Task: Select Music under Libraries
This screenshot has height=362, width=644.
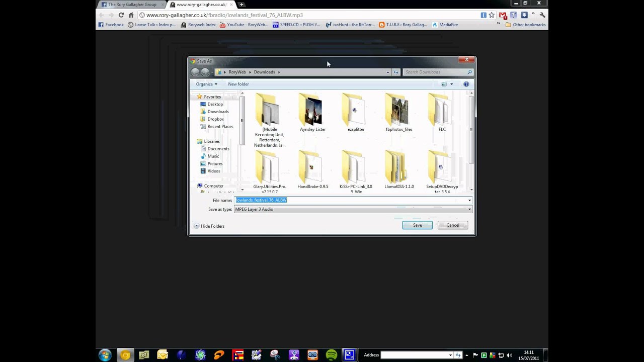Action: point(209,156)
